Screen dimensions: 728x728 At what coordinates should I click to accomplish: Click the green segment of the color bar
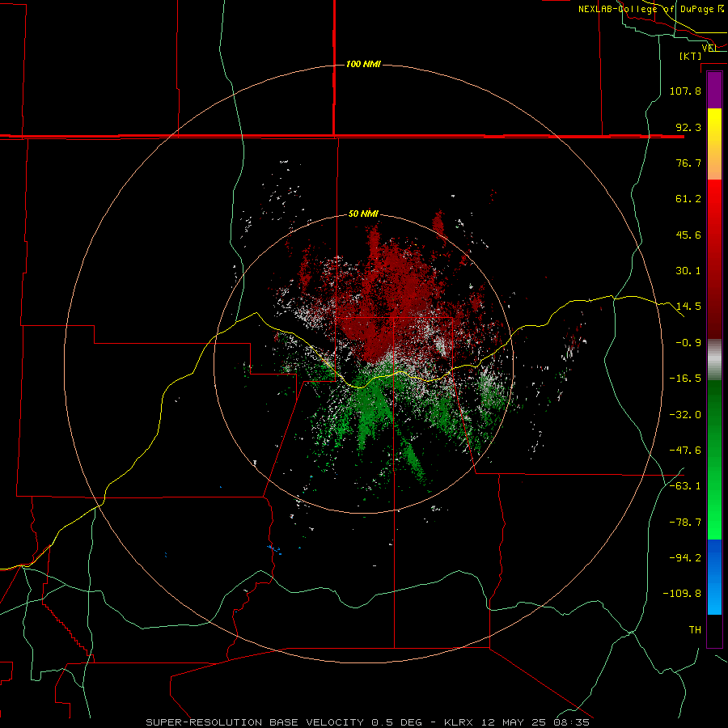714,459
